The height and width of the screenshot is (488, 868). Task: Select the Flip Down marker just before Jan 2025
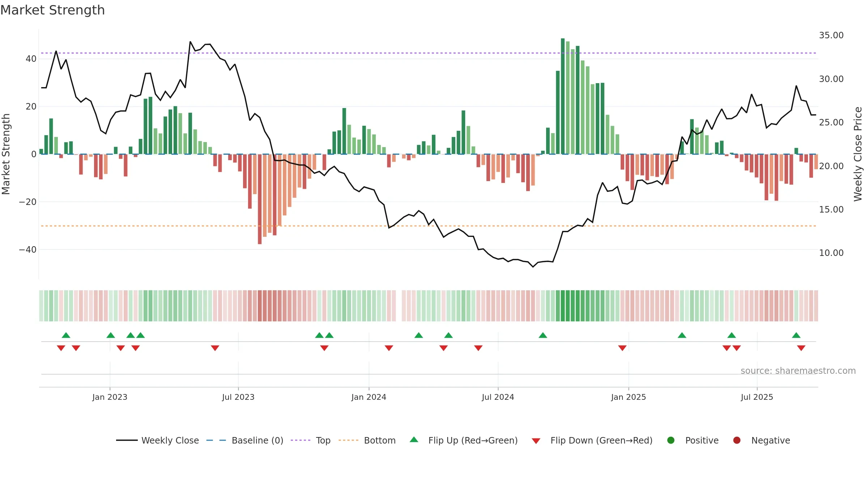point(622,348)
